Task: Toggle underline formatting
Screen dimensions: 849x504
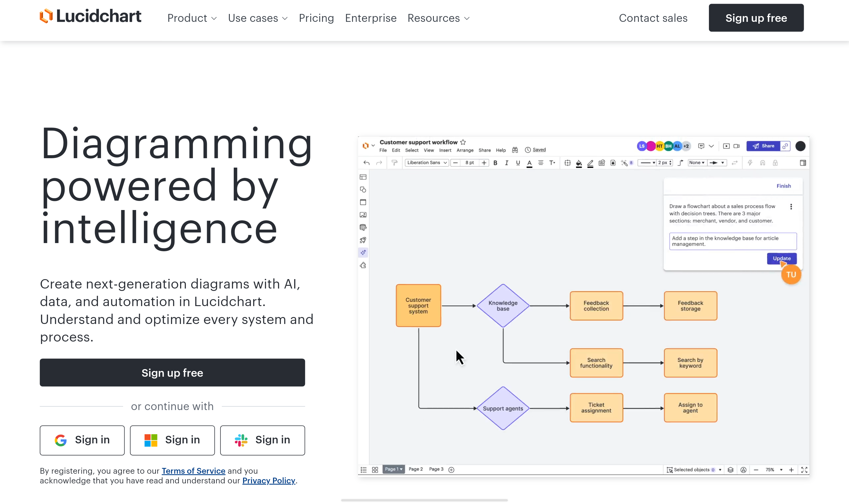Action: [x=518, y=163]
